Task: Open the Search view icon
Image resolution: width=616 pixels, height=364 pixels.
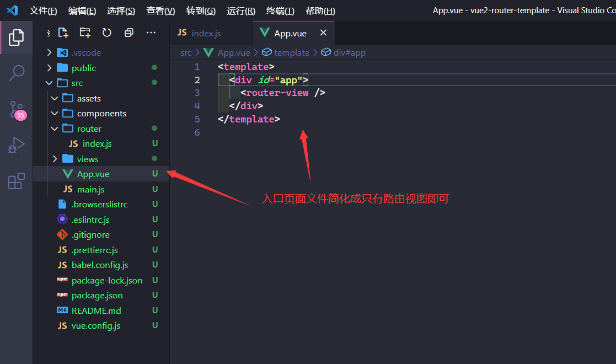Action: (17, 73)
